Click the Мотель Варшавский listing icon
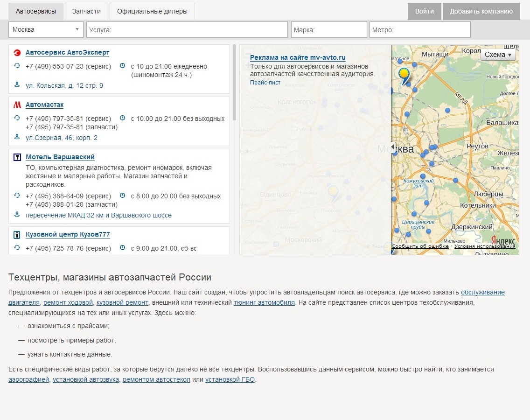 coord(17,157)
